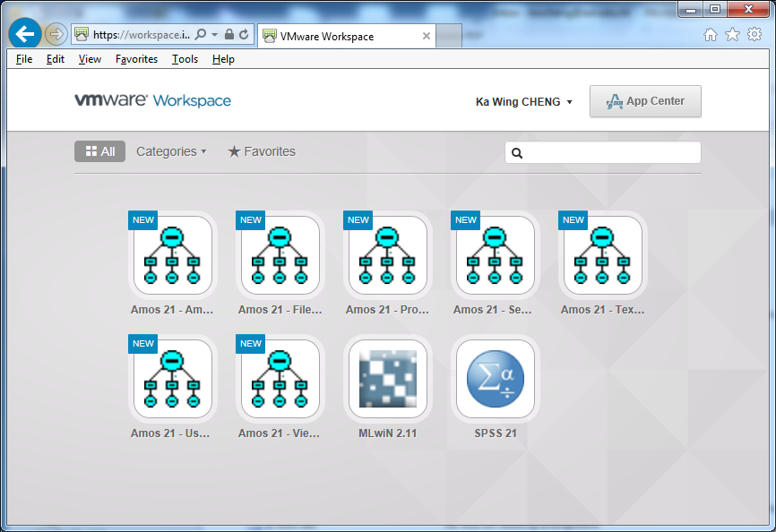Open the App Center button

645,101
